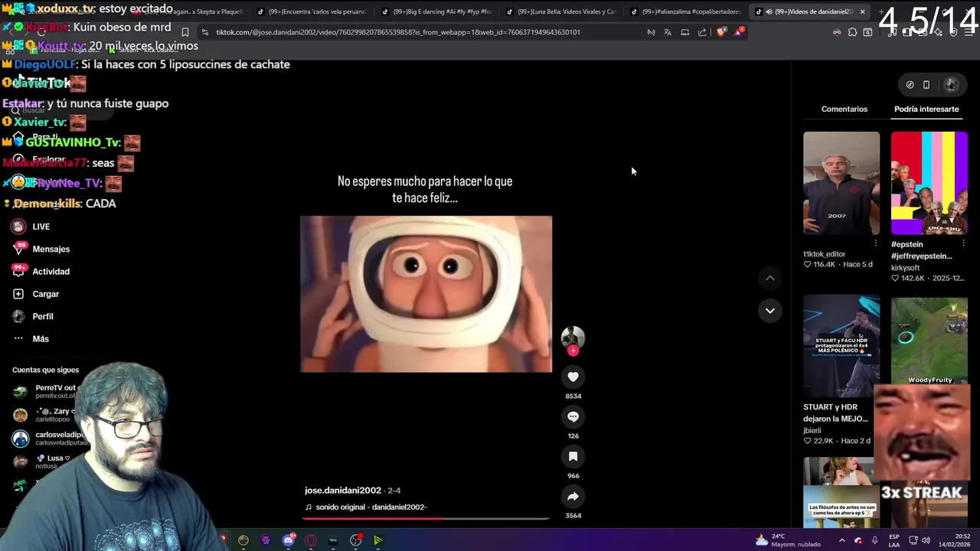Click jose.danidani2002 username under video

coord(343,491)
